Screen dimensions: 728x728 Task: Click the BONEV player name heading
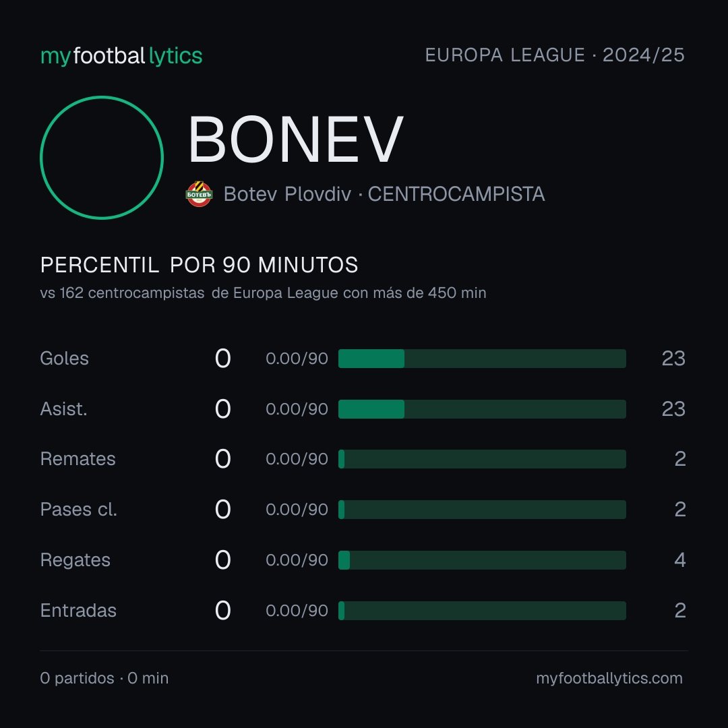[295, 140]
